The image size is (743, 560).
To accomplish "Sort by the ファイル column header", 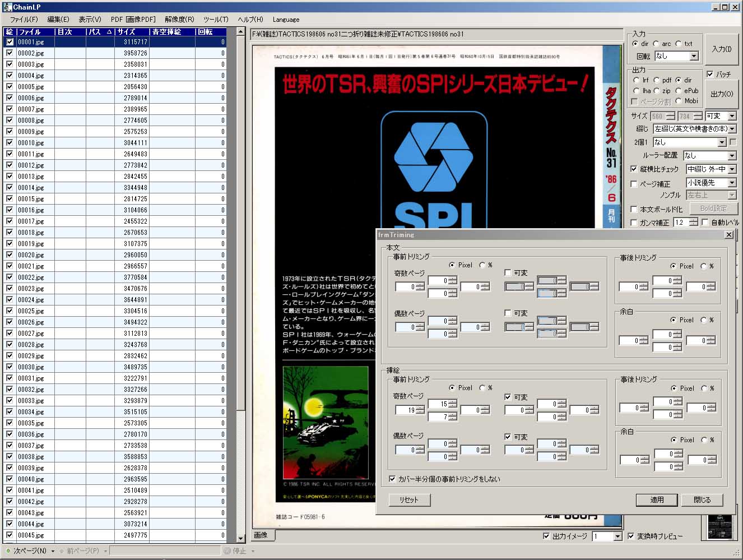I will point(35,32).
